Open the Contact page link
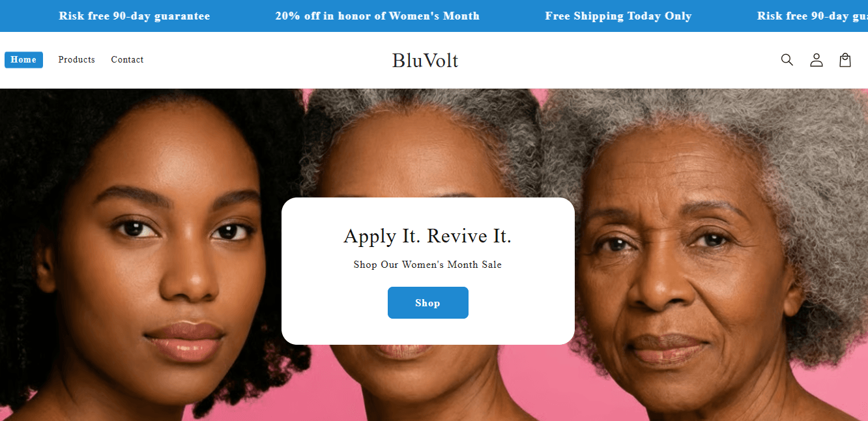The width and height of the screenshot is (868, 421). [x=127, y=60]
